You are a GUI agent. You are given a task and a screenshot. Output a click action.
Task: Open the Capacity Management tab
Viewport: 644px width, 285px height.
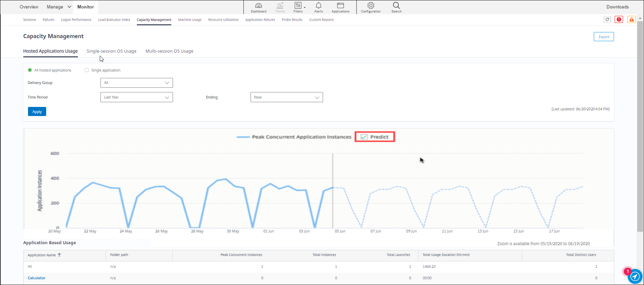[x=154, y=20]
